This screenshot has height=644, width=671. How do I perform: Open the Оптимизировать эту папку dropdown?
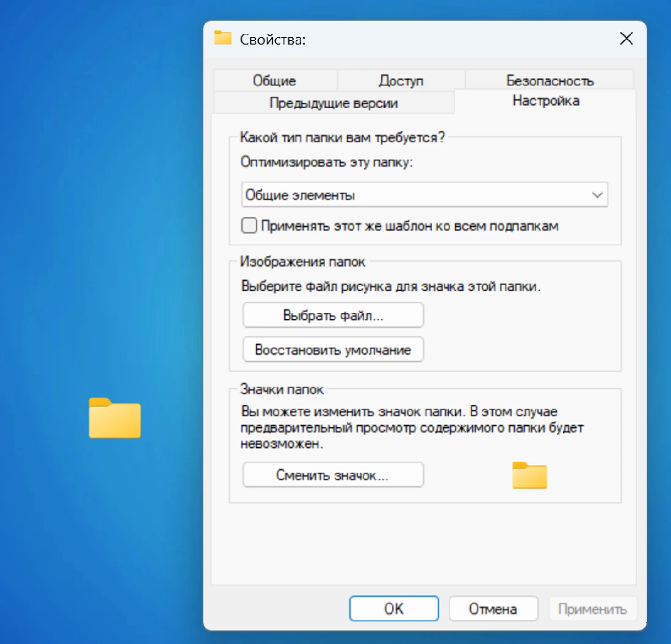(424, 194)
